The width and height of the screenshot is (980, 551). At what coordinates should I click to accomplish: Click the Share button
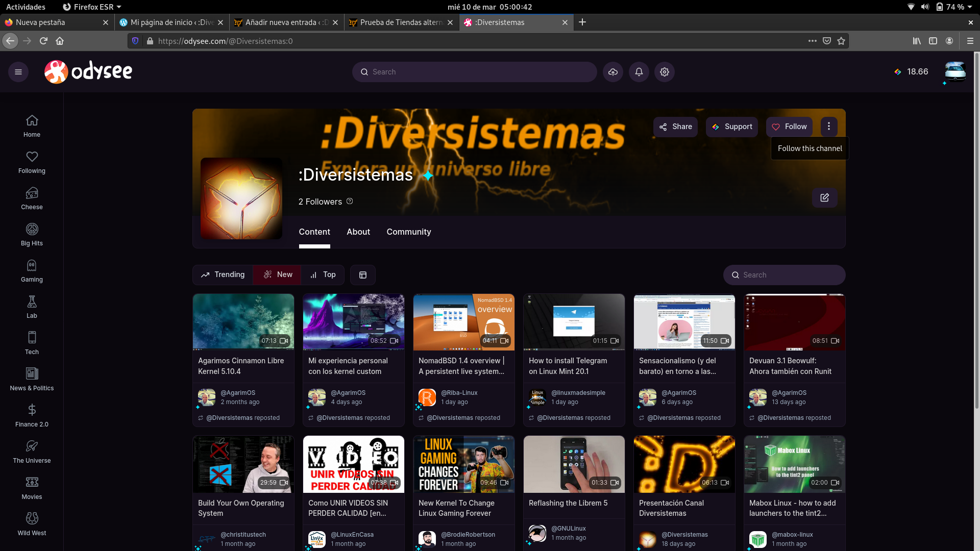(x=675, y=127)
